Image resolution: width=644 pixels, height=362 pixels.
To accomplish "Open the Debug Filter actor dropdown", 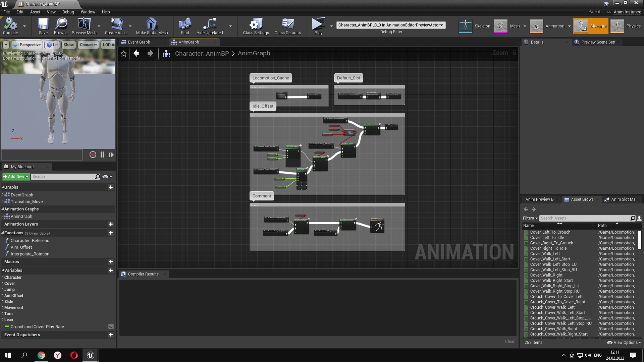I will 391,25.
